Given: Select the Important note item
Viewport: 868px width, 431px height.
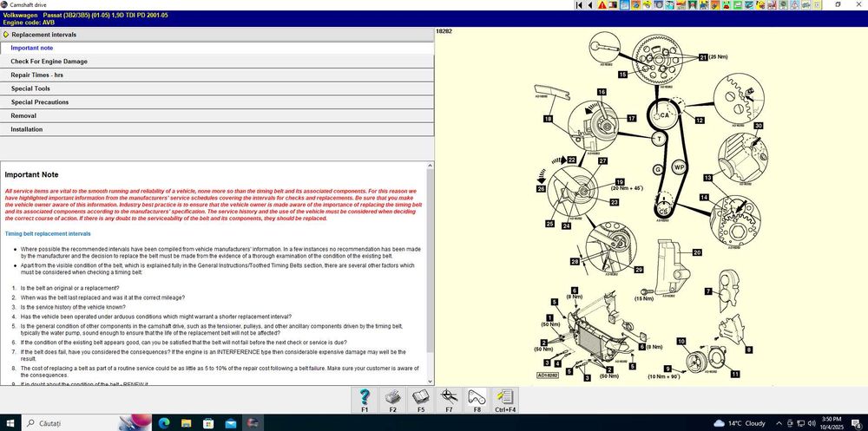Looking at the screenshot, I should click(217, 49).
